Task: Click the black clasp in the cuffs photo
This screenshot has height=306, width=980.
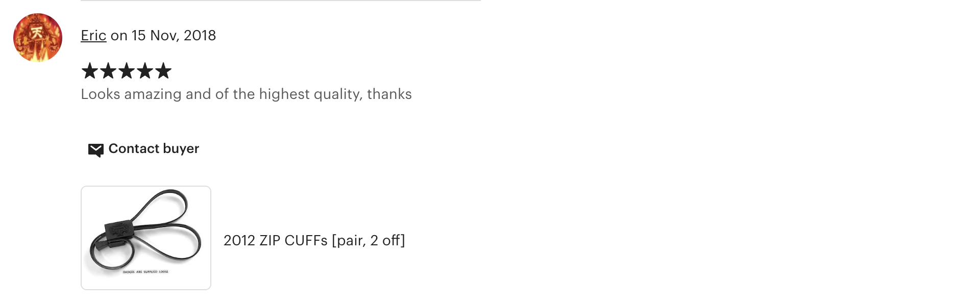Action: coord(118,232)
